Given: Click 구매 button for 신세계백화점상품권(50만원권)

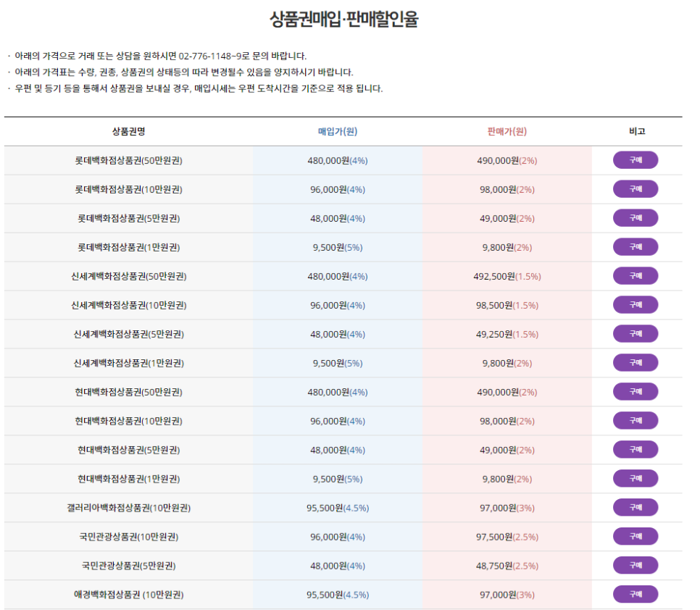Looking at the screenshot, I should (x=636, y=276).
